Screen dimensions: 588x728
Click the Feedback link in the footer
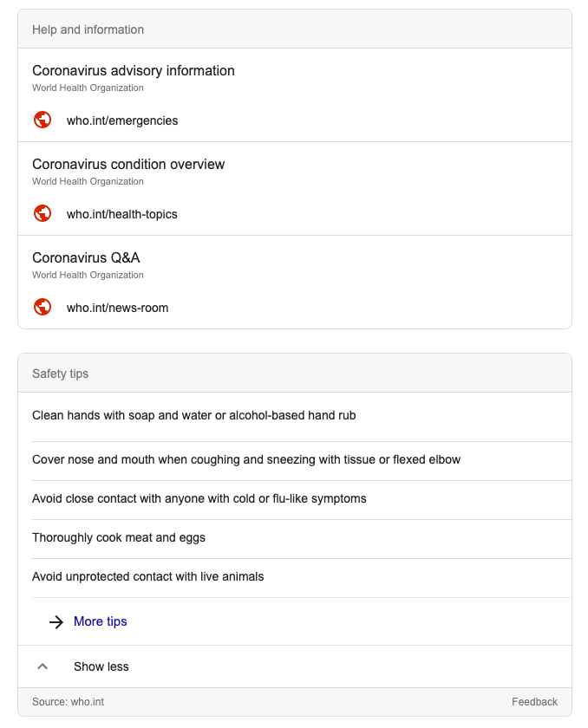[534, 702]
